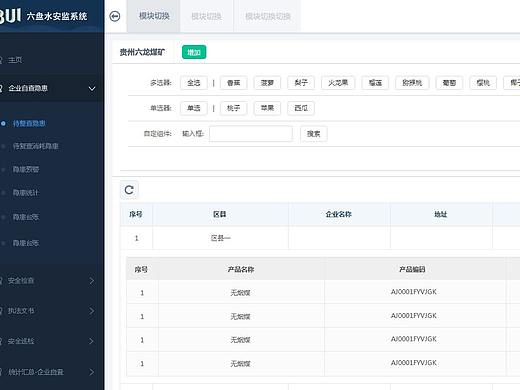Click the 地址 column header

(x=440, y=214)
